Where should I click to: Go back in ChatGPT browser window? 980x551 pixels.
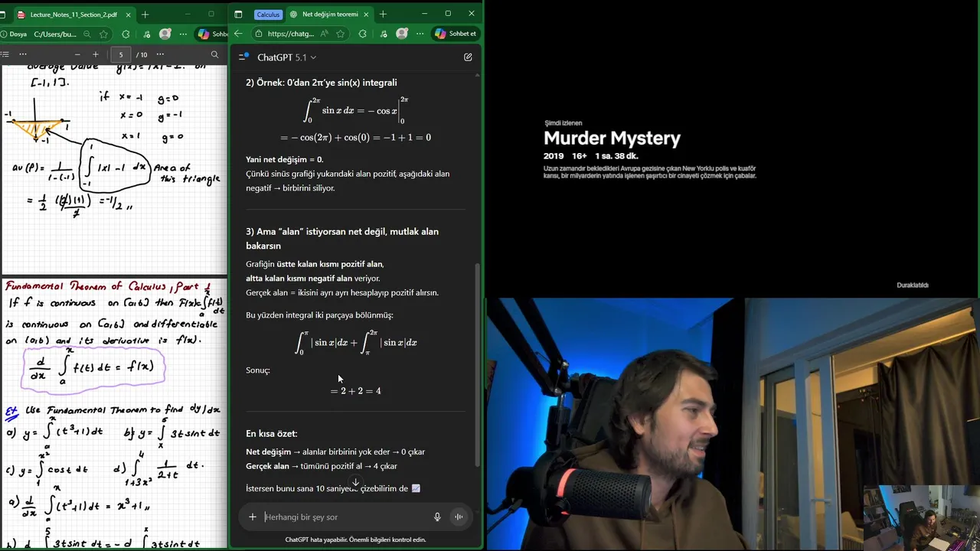tap(238, 34)
